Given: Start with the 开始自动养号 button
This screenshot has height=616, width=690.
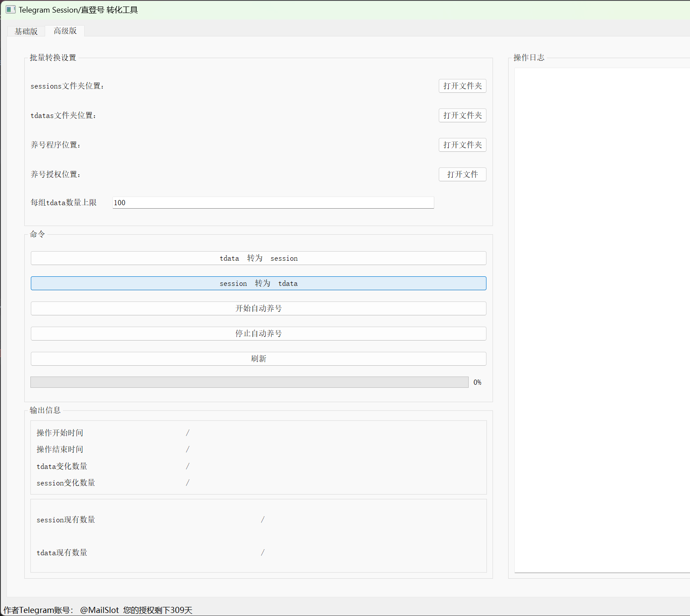Looking at the screenshot, I should pyautogui.click(x=258, y=308).
